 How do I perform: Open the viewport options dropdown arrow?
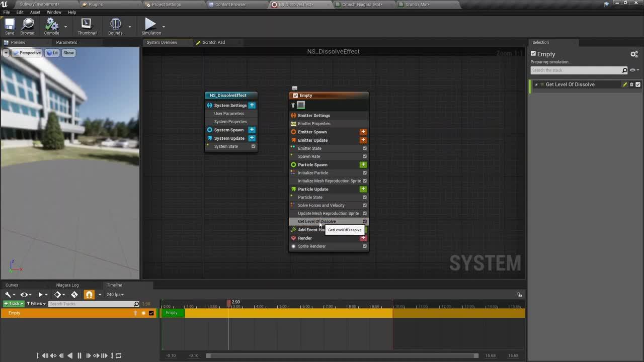(x=6, y=53)
